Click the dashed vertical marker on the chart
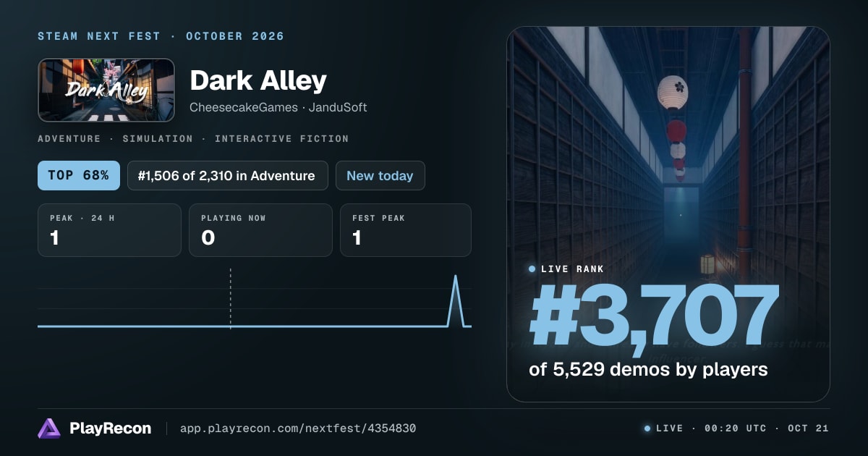868x456 pixels. [231, 298]
